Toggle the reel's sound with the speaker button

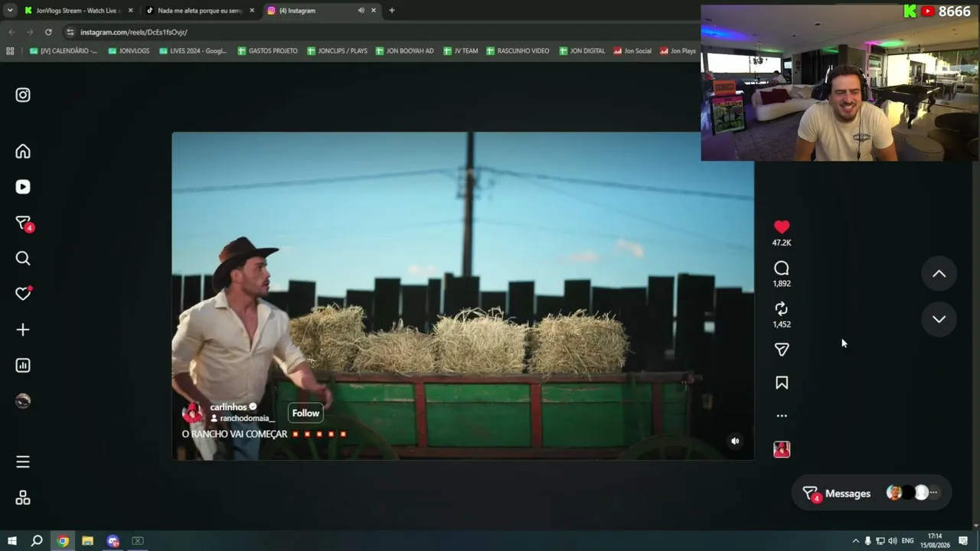pos(735,441)
